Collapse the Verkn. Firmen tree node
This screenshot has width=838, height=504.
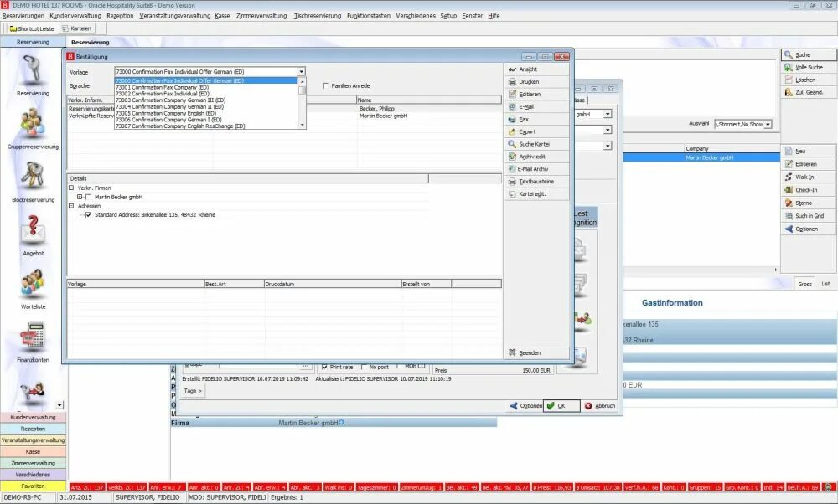[x=71, y=188]
